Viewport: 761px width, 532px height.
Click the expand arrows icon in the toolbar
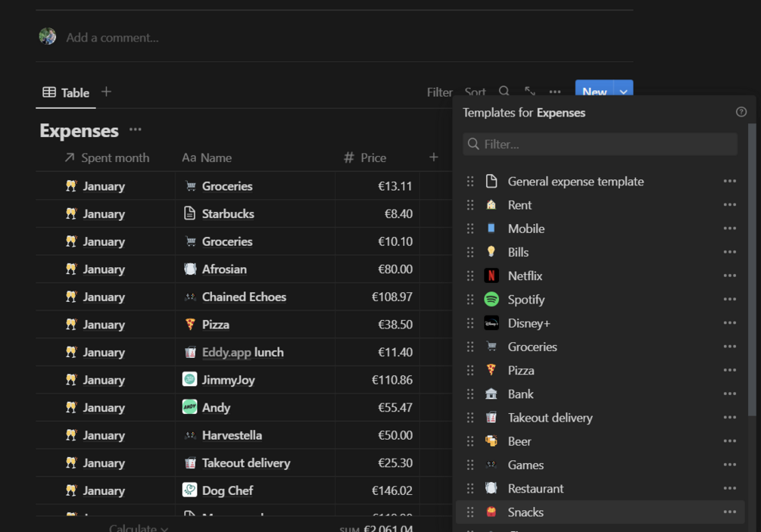[529, 91]
